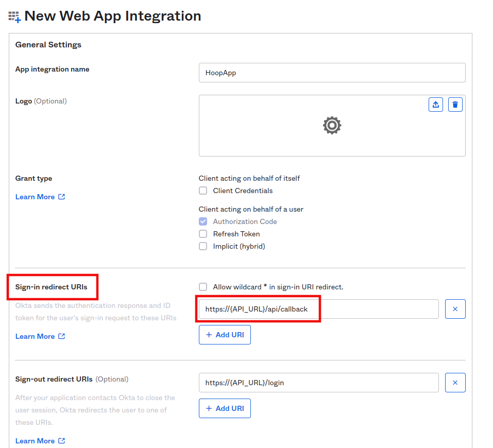Image resolution: width=493 pixels, height=448 pixels.
Task: Click Add URI under sign-out redirect URIs
Action: pos(225,408)
